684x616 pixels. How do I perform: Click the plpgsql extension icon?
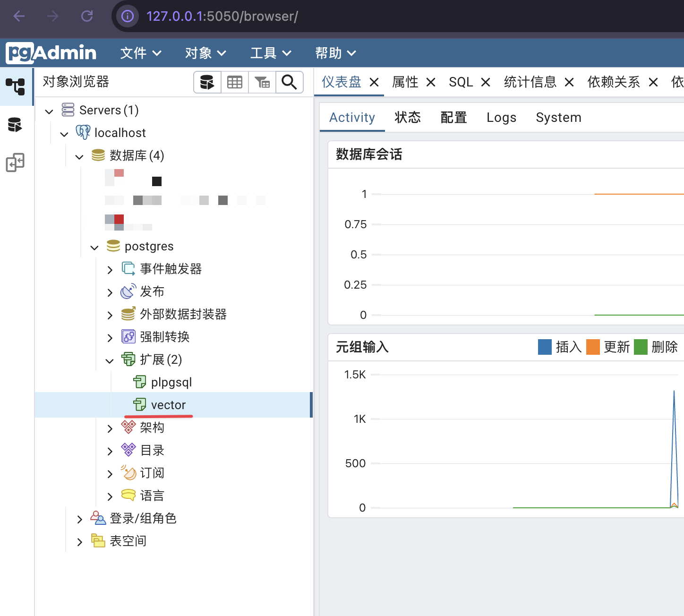(140, 382)
